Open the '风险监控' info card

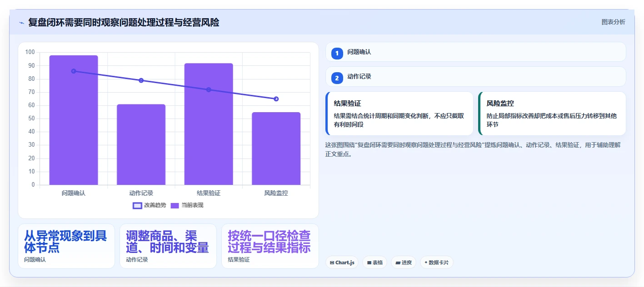pos(552,114)
